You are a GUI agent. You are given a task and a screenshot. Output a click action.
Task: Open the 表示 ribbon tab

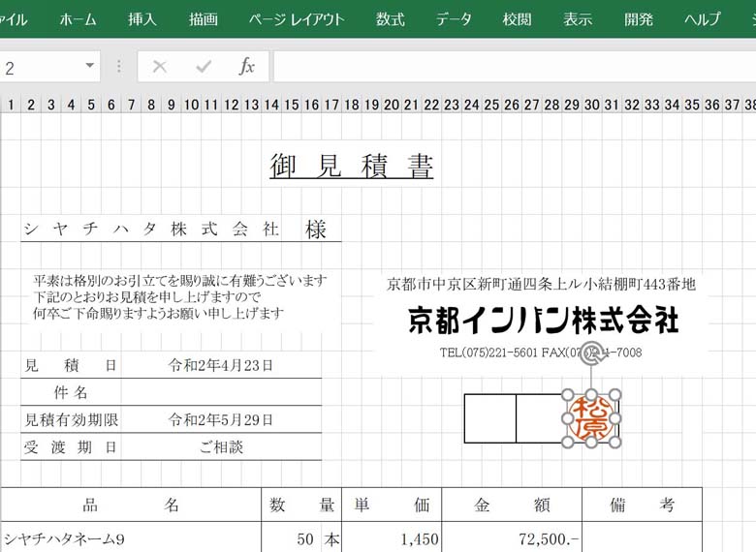pos(578,19)
